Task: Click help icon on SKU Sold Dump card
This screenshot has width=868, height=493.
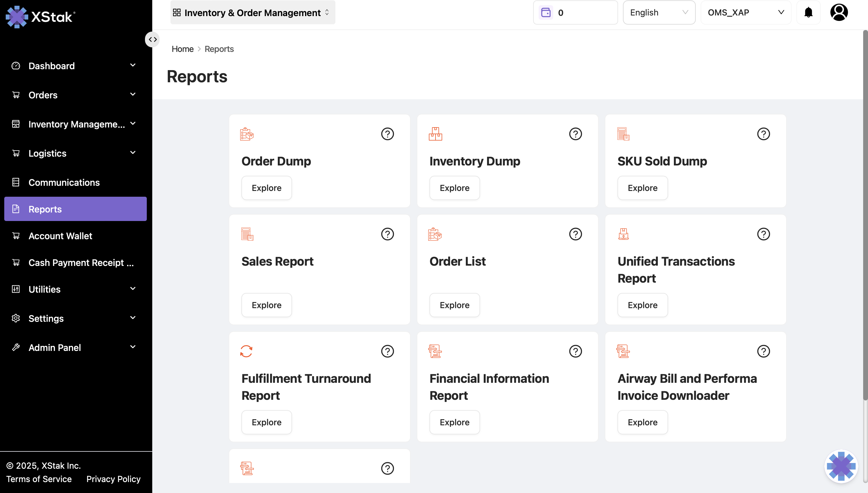Action: tap(763, 134)
